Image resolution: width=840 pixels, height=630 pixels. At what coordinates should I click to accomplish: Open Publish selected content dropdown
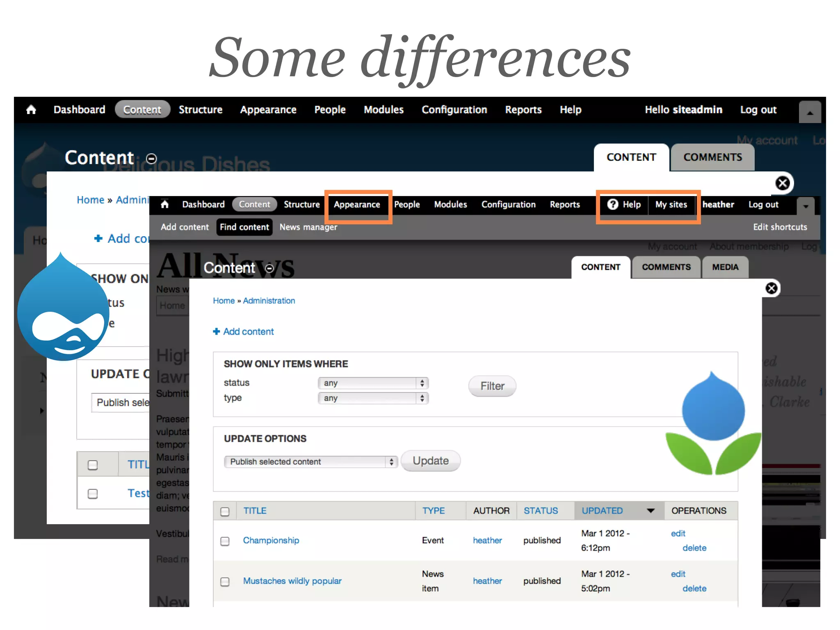310,462
